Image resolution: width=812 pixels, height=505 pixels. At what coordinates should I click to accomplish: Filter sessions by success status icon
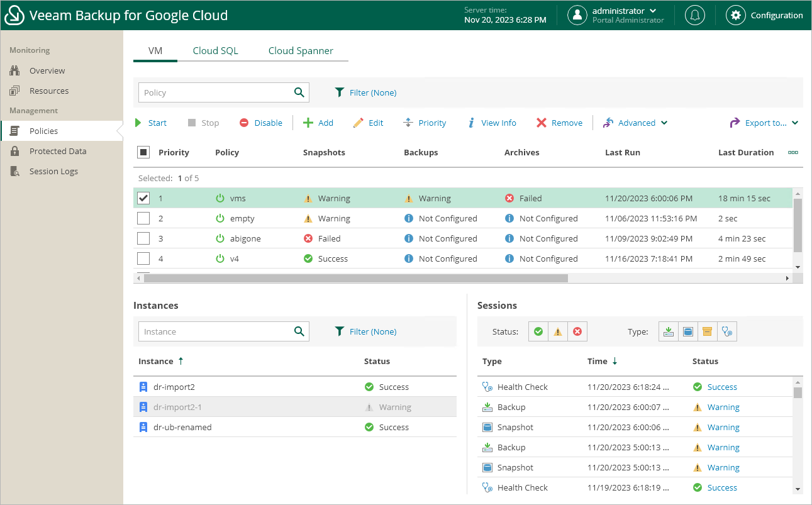[x=538, y=332]
